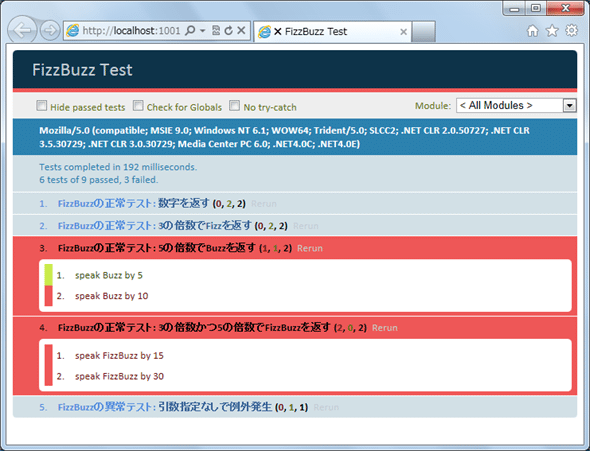
Task: Click Rerun for test 4 FizzBuzzを返す
Action: click(x=385, y=328)
